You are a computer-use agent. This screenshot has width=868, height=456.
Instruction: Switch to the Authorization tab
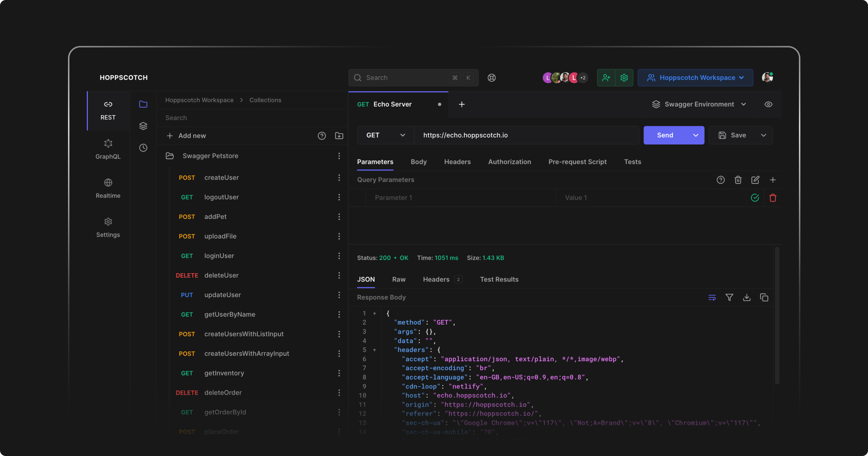click(x=509, y=161)
